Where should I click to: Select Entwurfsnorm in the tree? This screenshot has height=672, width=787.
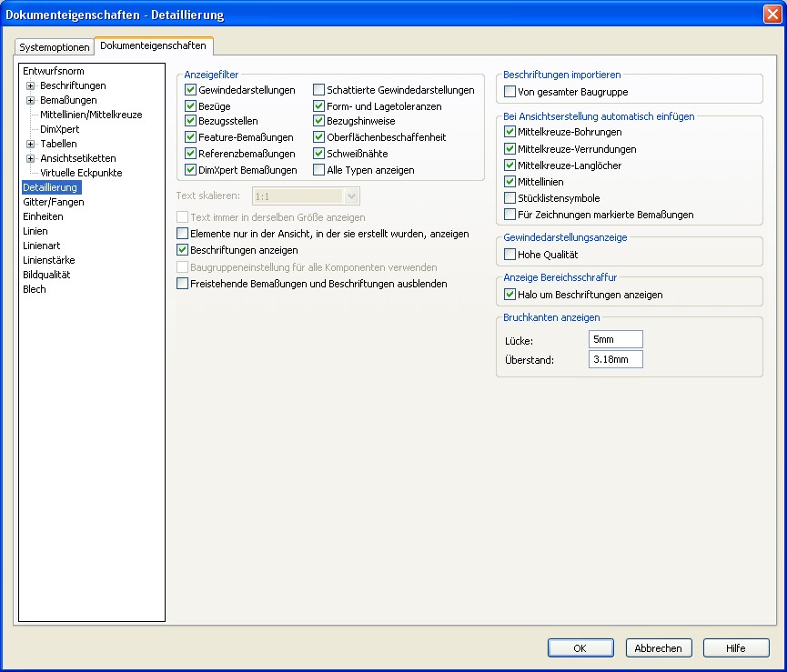[x=53, y=71]
